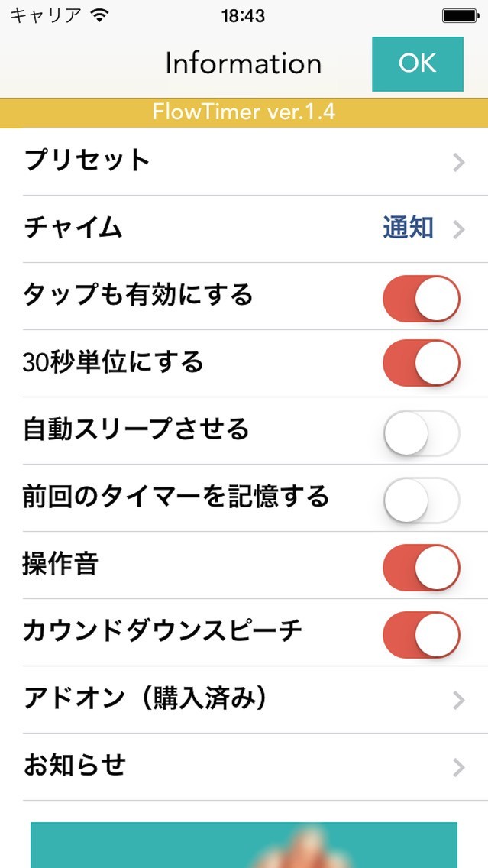Tap the battery icon in status bar
Screen dimensions: 488x868
tap(460, 15)
